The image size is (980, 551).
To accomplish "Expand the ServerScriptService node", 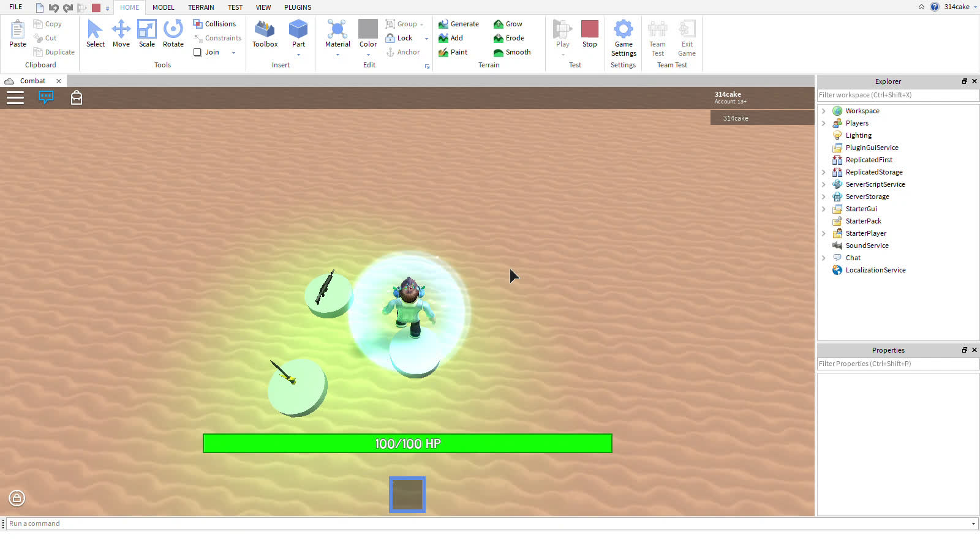I will (x=824, y=184).
